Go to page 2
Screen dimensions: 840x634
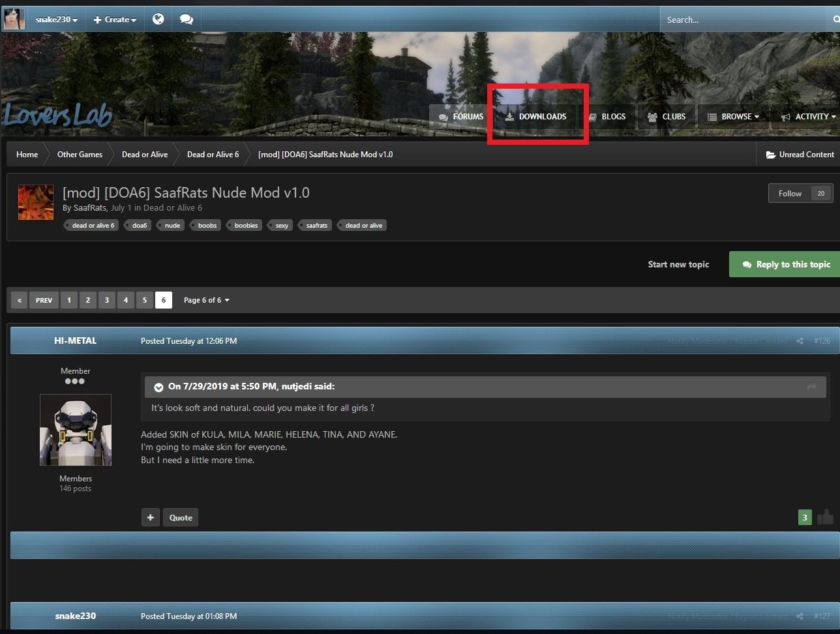88,300
